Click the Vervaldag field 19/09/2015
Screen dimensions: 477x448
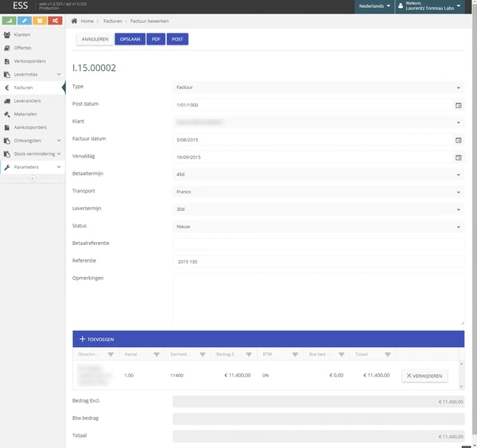pyautogui.click(x=312, y=157)
